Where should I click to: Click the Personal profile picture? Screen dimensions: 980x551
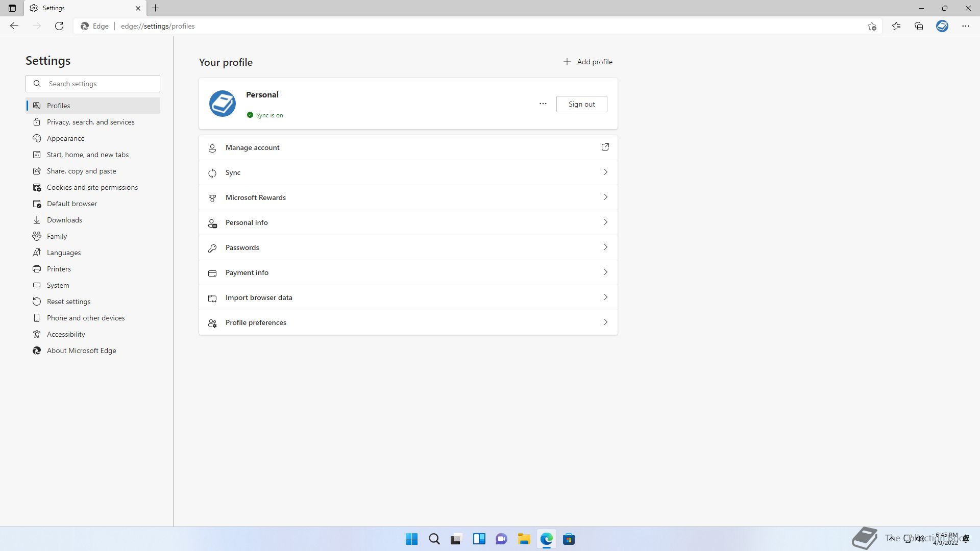(223, 104)
